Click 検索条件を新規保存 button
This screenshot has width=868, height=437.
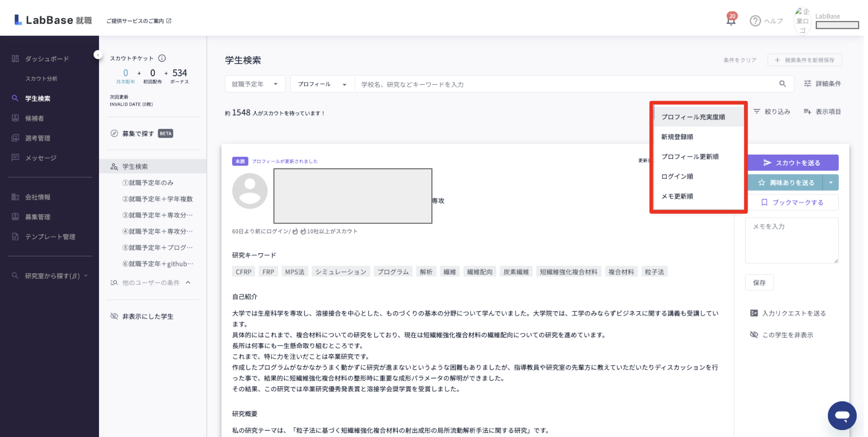(805, 60)
